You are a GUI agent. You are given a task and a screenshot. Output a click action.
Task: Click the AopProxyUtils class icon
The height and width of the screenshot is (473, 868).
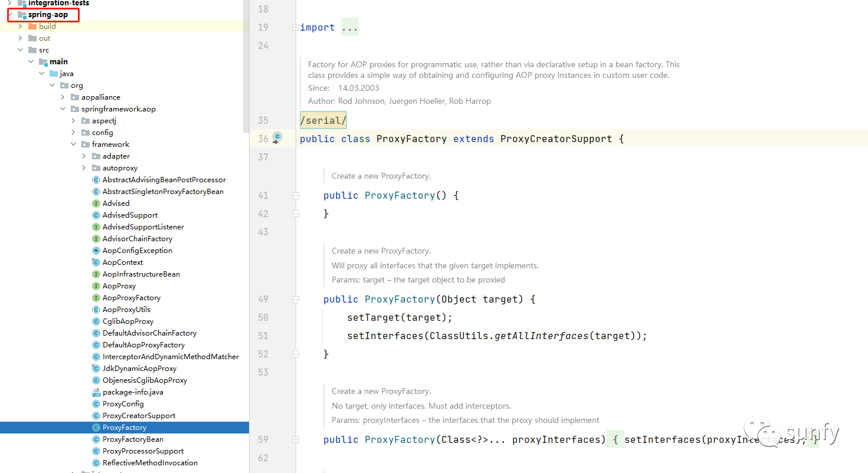coord(96,310)
